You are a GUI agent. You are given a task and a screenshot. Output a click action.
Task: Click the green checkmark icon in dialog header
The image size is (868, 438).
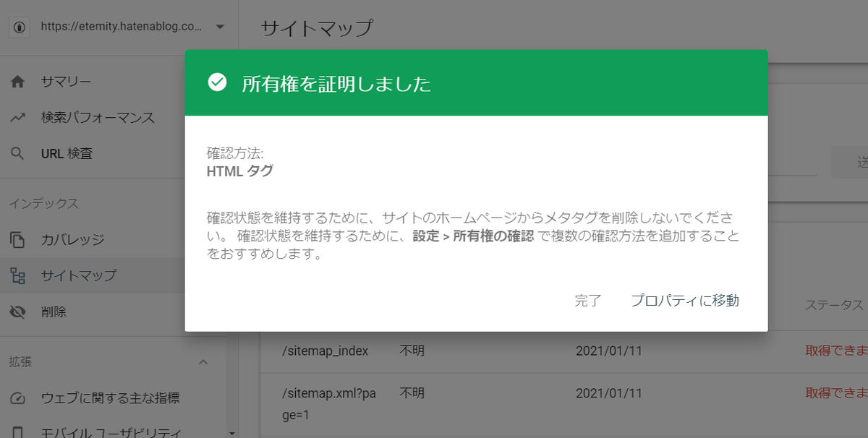pos(217,82)
